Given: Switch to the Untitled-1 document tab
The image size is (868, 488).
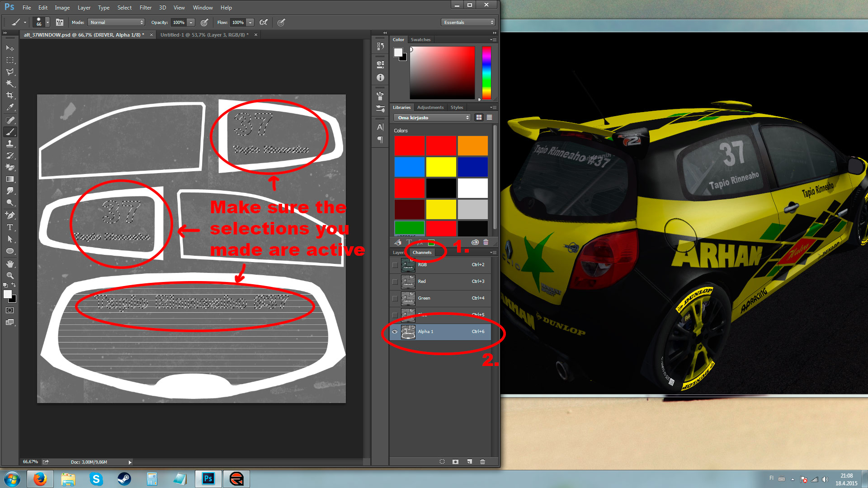Looking at the screenshot, I should click(x=204, y=35).
